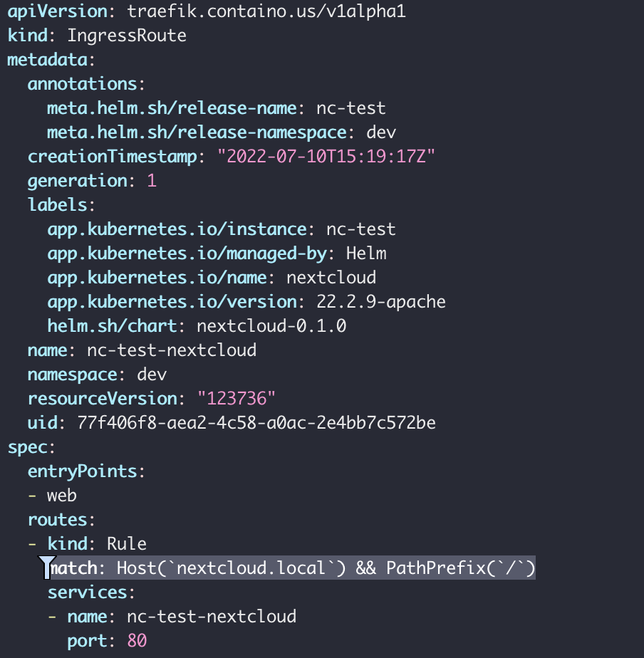Click the web entry point item
Screen dimensions: 644x658
click(62, 496)
